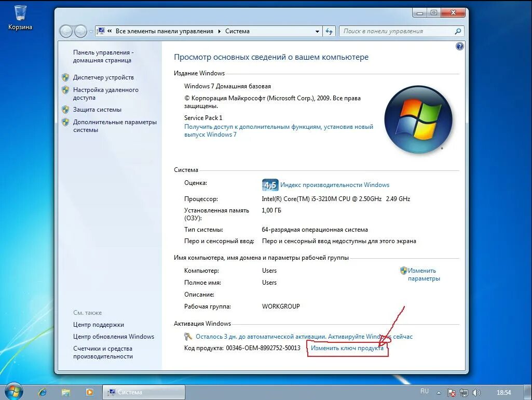Open "Диспетчер устройств" link
This screenshot has height=400, width=532.
pos(103,77)
